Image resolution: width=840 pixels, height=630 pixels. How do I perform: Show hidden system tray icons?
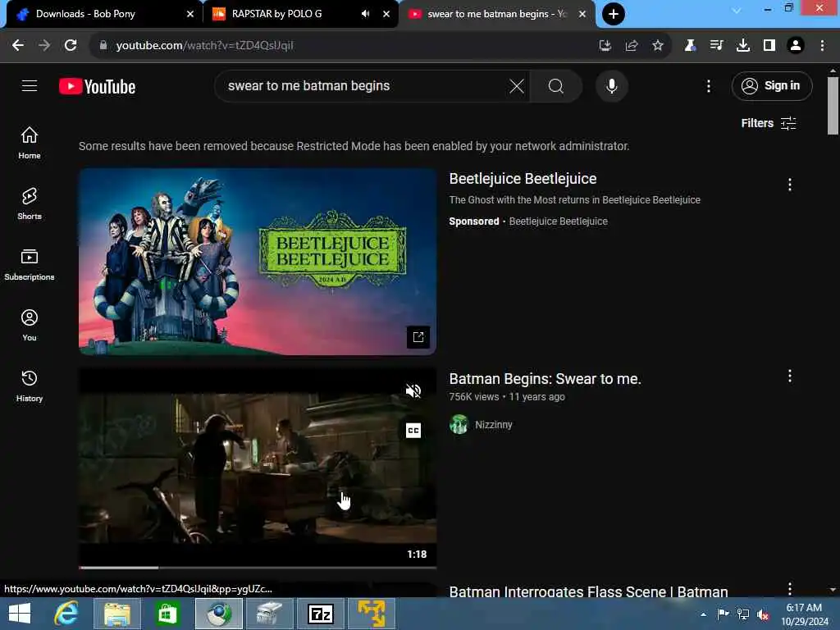[x=703, y=614]
